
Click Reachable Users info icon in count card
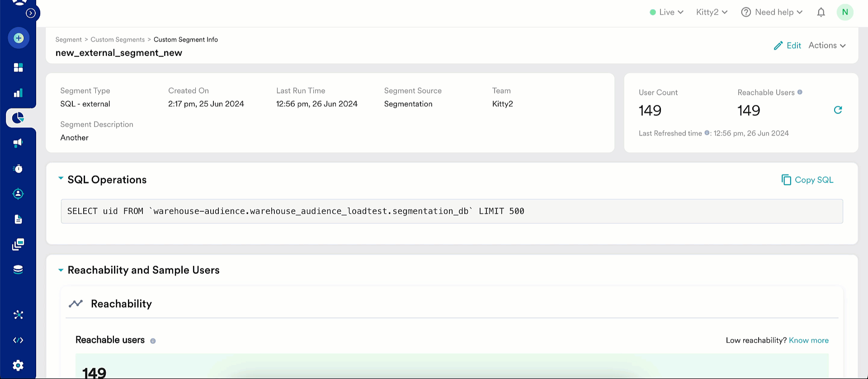[800, 92]
